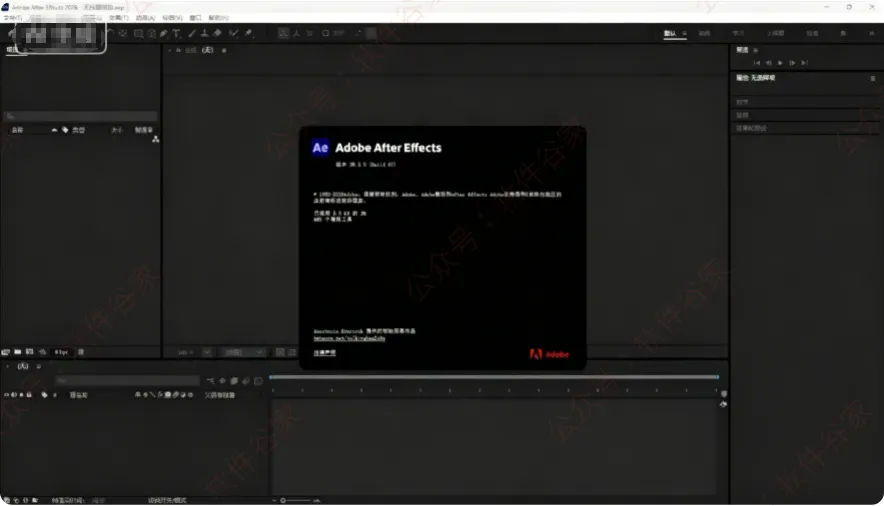Open the Preview panel menu
This screenshot has width=884, height=506.
tap(755, 50)
